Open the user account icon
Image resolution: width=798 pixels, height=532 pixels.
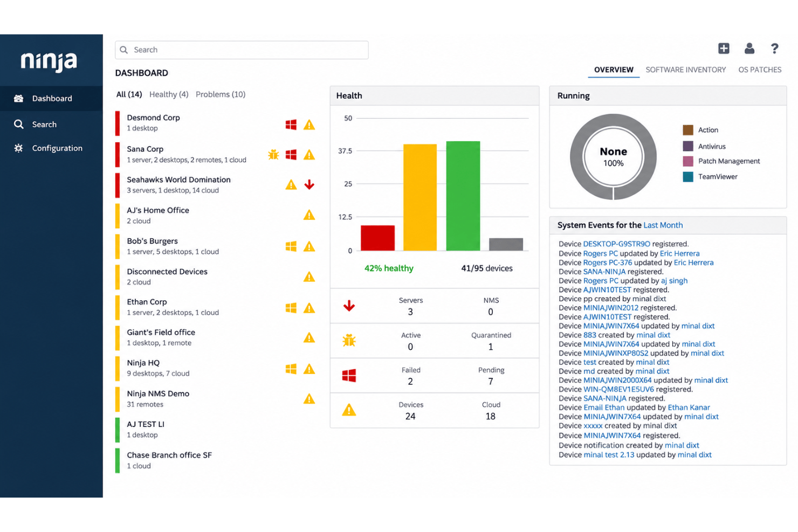pyautogui.click(x=749, y=49)
